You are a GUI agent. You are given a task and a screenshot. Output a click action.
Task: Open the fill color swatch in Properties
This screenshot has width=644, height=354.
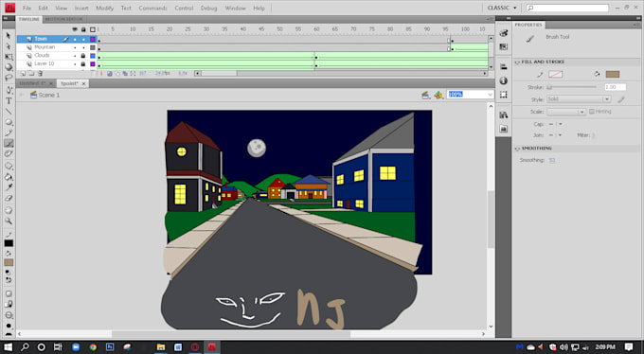pyautogui.click(x=613, y=75)
